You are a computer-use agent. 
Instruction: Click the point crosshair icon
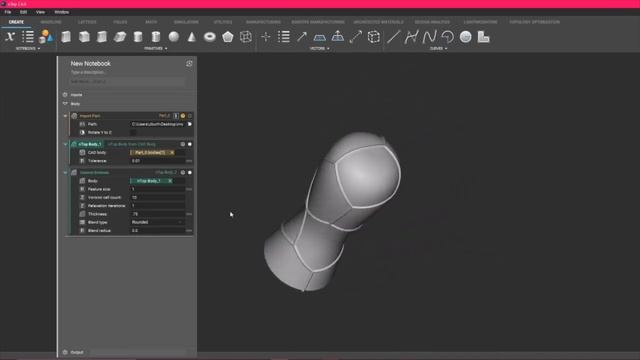pyautogui.click(x=266, y=37)
